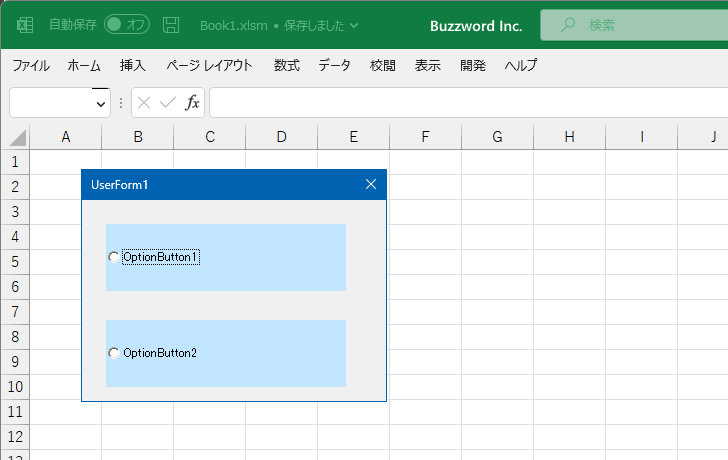
Task: Click the Insert Function fx icon
Action: pyautogui.click(x=192, y=103)
